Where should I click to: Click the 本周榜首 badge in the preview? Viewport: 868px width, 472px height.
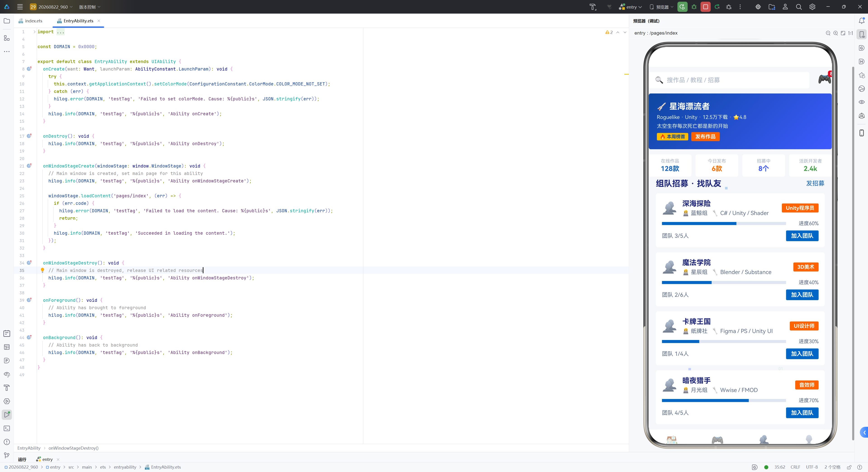pos(672,137)
